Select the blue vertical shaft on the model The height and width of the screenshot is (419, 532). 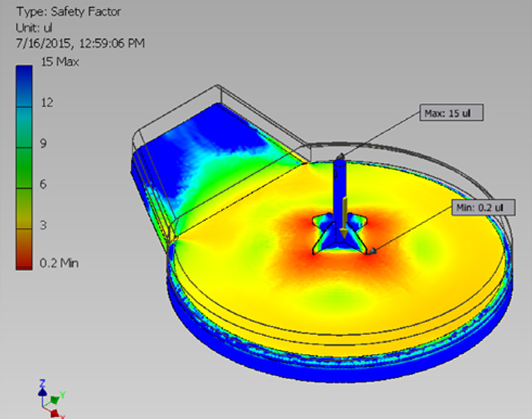tap(339, 200)
